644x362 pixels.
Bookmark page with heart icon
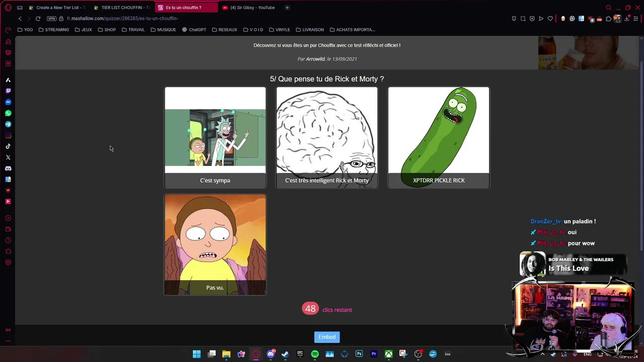coord(550,19)
